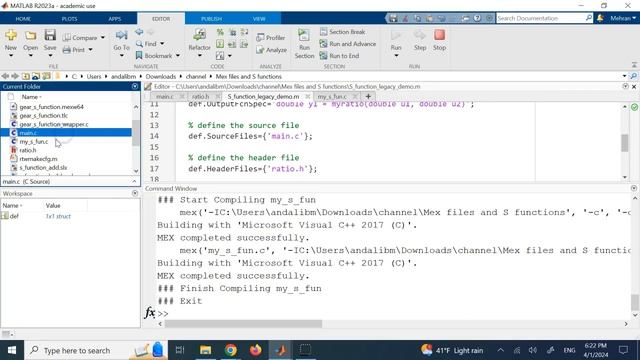Image resolution: width=640 pixels, height=360 pixels.
Task: Click the Save disk icon
Action: (x=50, y=35)
